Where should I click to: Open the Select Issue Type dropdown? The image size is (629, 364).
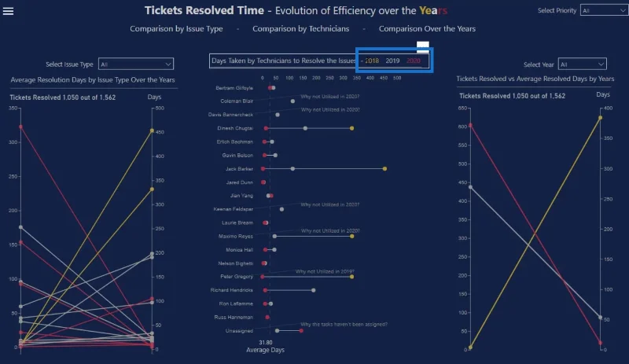click(136, 64)
